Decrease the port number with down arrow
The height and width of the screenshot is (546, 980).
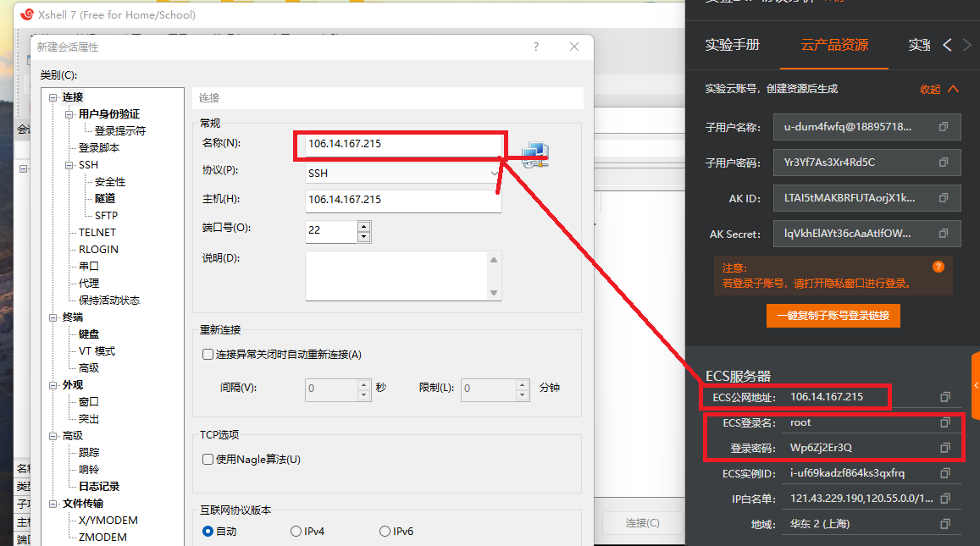point(363,236)
